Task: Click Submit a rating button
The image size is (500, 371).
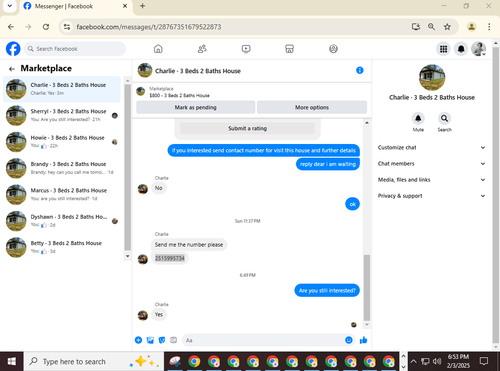Action: point(247,128)
